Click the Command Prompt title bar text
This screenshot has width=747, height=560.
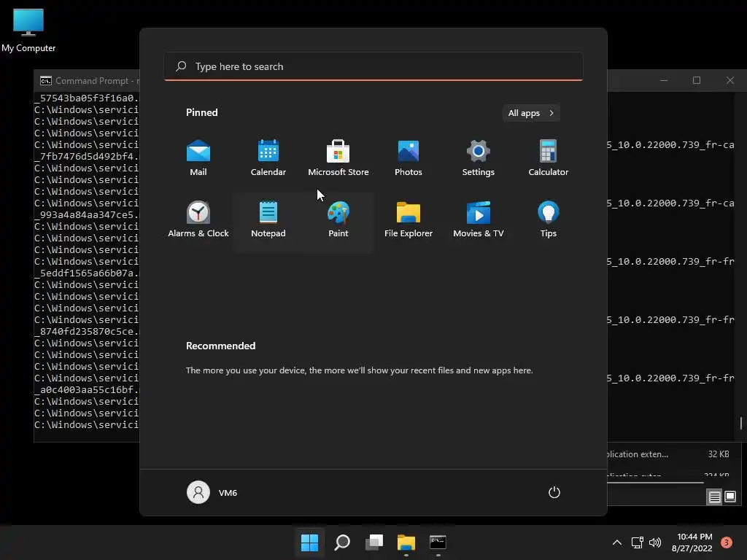pyautogui.click(x=97, y=81)
